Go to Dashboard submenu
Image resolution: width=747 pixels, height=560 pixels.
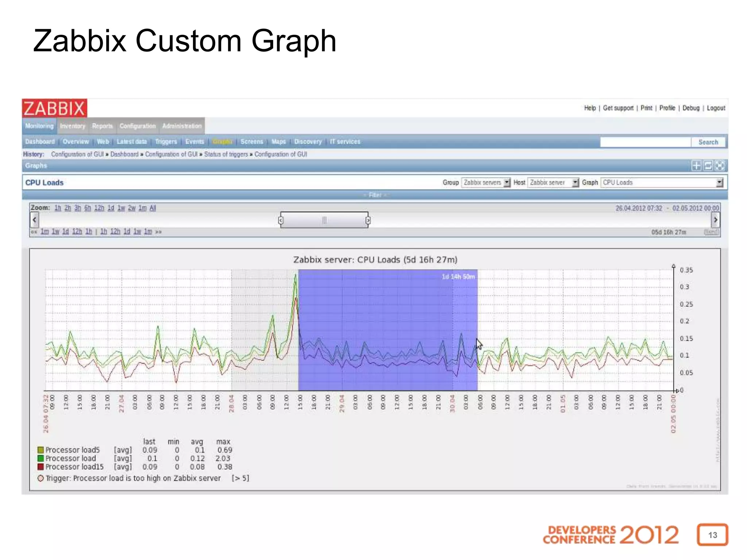pyautogui.click(x=40, y=142)
